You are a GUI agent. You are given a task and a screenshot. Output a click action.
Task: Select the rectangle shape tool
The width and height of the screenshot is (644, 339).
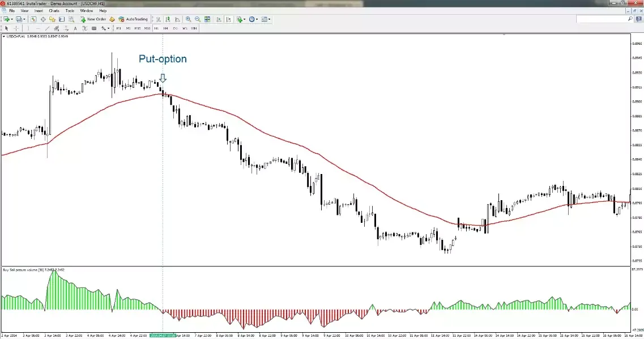[x=94, y=28]
